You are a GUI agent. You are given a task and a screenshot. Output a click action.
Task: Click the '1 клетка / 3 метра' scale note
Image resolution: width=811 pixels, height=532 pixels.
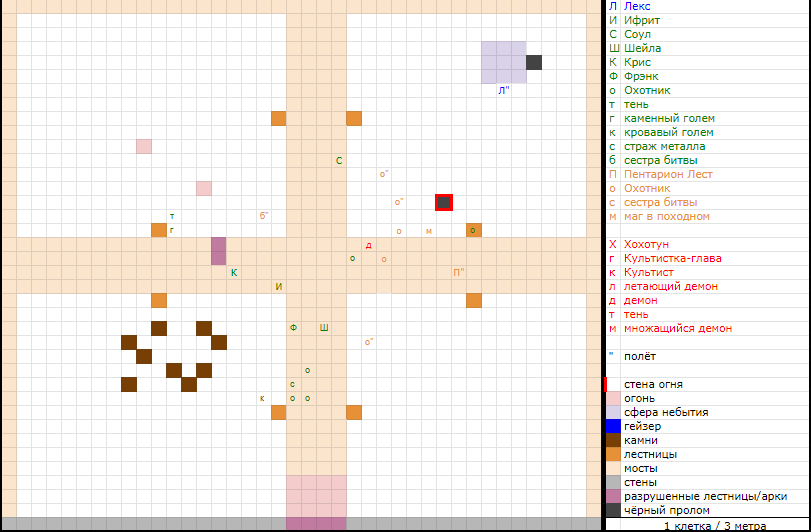715,526
